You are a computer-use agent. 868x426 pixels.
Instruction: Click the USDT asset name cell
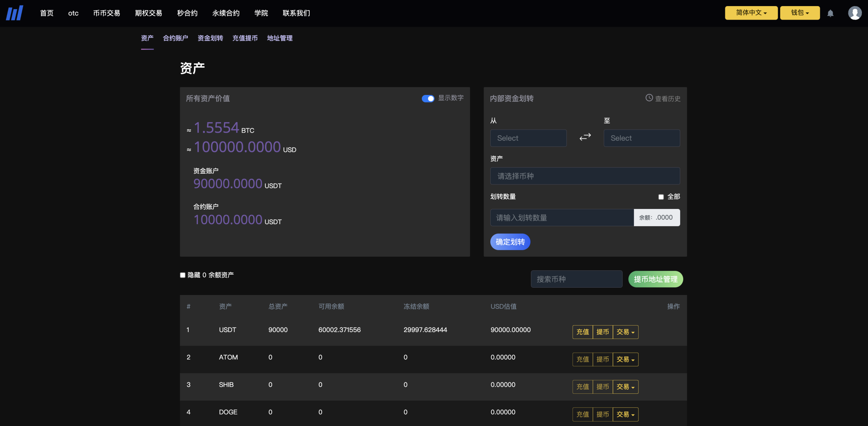click(x=228, y=330)
